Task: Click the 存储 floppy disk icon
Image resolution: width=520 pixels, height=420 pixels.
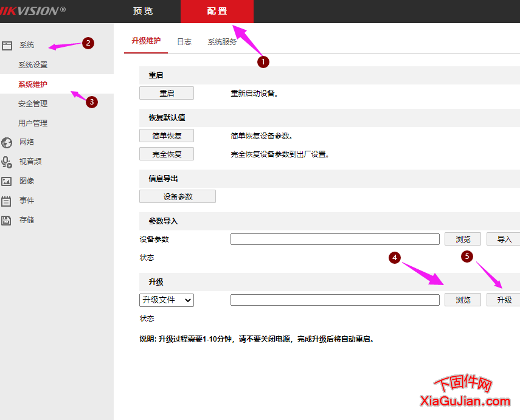Action: (6, 221)
